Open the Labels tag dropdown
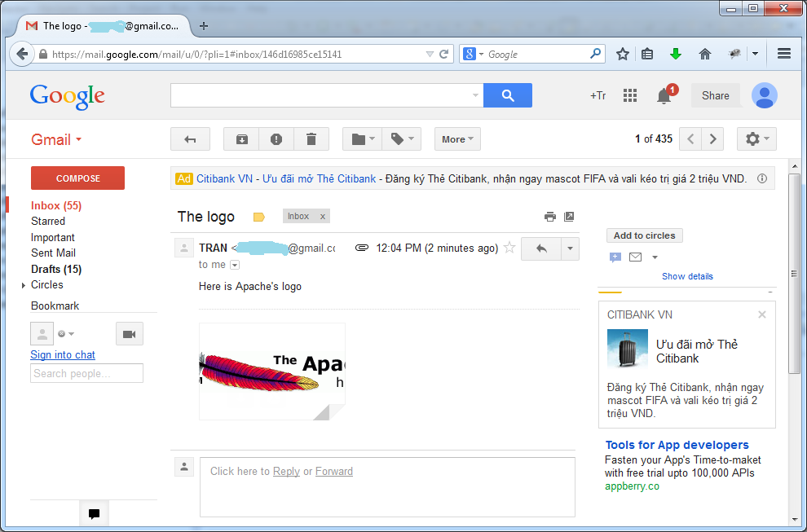Screen dimensions: 807x532 401,139
